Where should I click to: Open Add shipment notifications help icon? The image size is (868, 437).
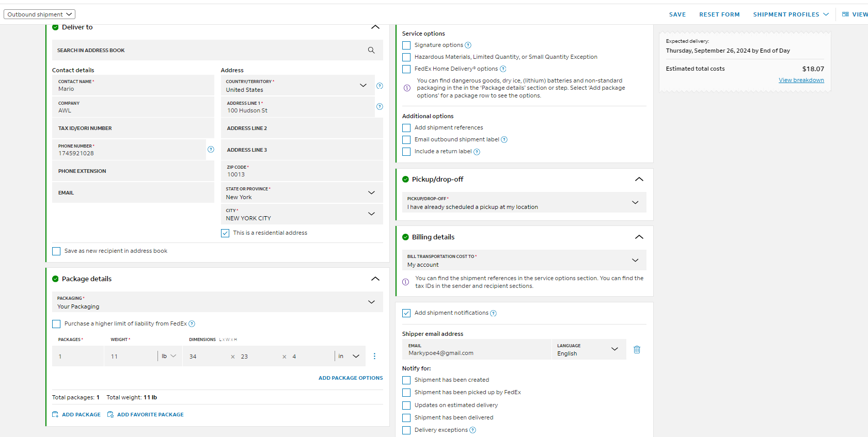(x=493, y=313)
